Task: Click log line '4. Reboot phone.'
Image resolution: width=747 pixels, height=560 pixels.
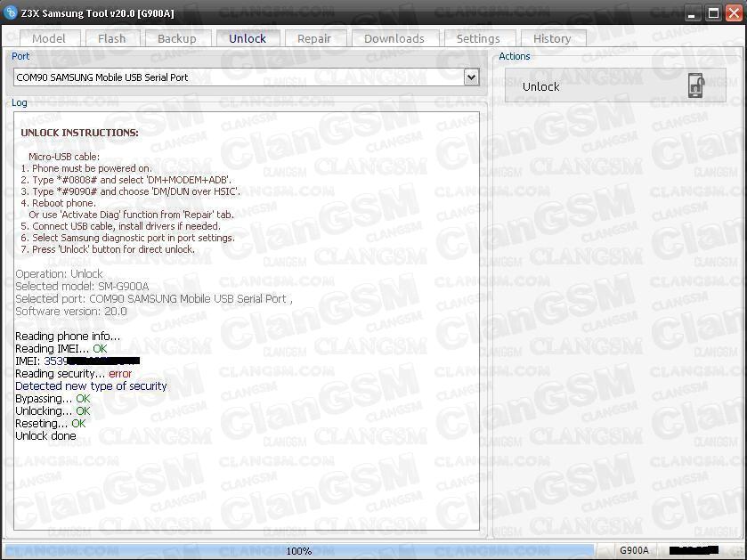Action: 58,203
